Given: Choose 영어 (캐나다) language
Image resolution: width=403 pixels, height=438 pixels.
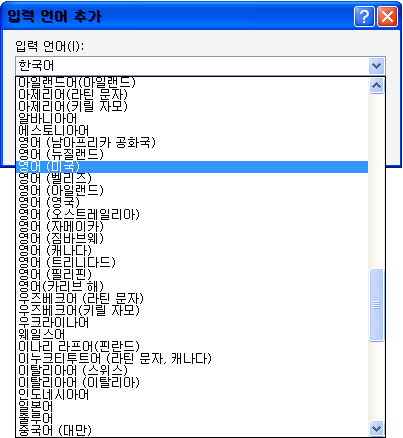Looking at the screenshot, I should [x=192, y=250].
